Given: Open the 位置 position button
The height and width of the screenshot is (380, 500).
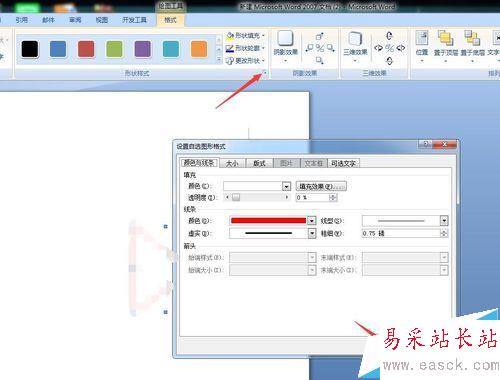Looking at the screenshot, I should click(x=422, y=46).
